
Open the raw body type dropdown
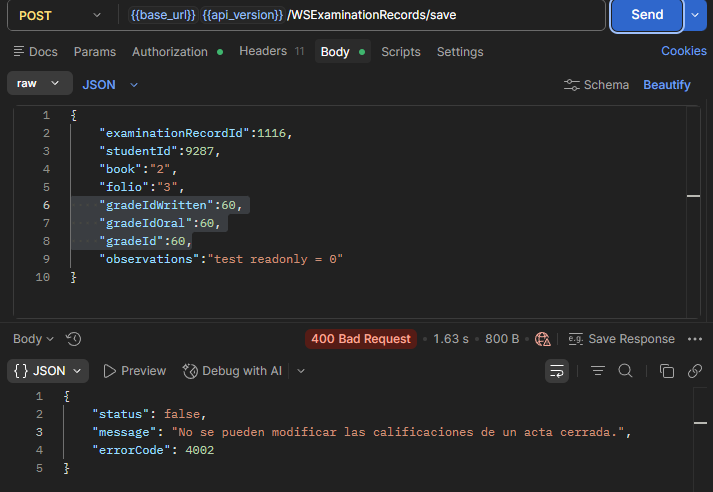point(40,83)
